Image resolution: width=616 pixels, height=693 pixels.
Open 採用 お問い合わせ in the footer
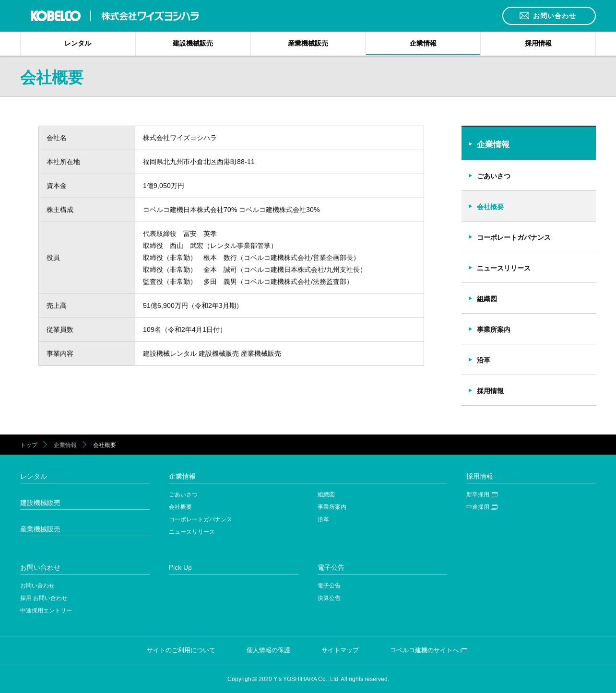pyautogui.click(x=44, y=598)
